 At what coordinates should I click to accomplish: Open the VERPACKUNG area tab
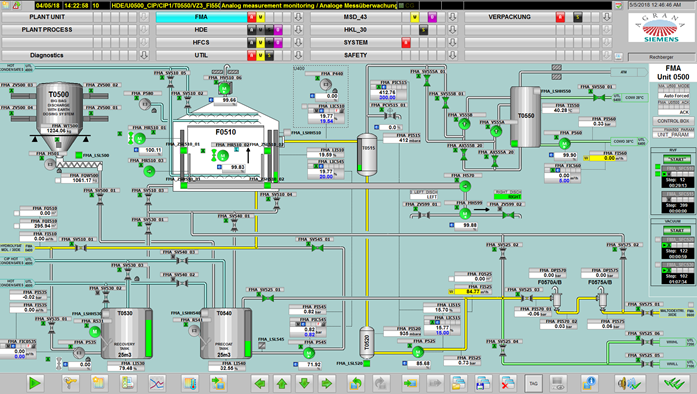[x=509, y=17]
